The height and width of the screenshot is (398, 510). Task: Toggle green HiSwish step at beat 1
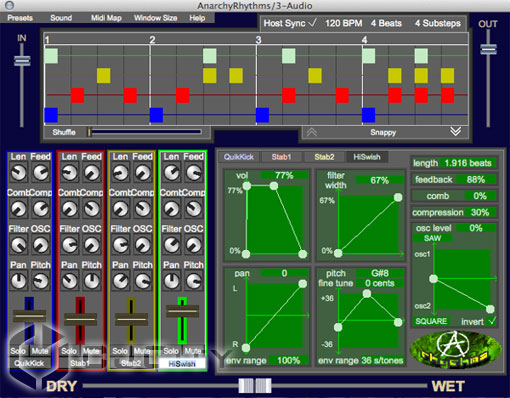pos(51,56)
